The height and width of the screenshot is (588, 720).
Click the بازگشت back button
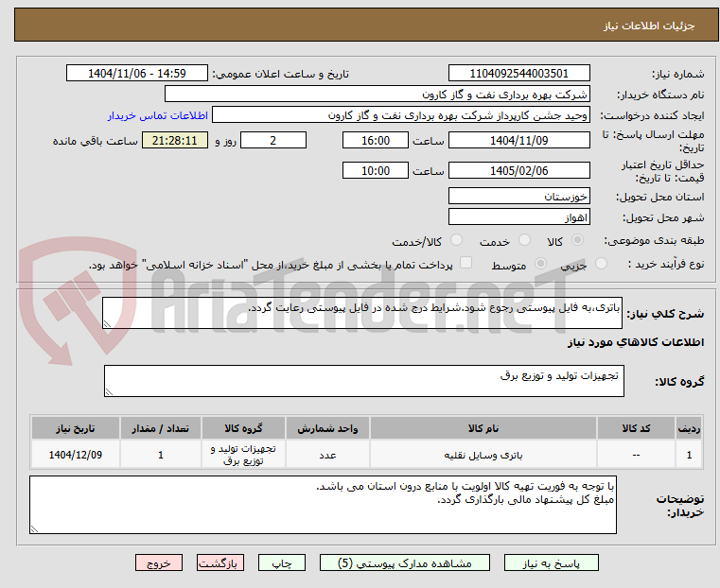coord(220,562)
